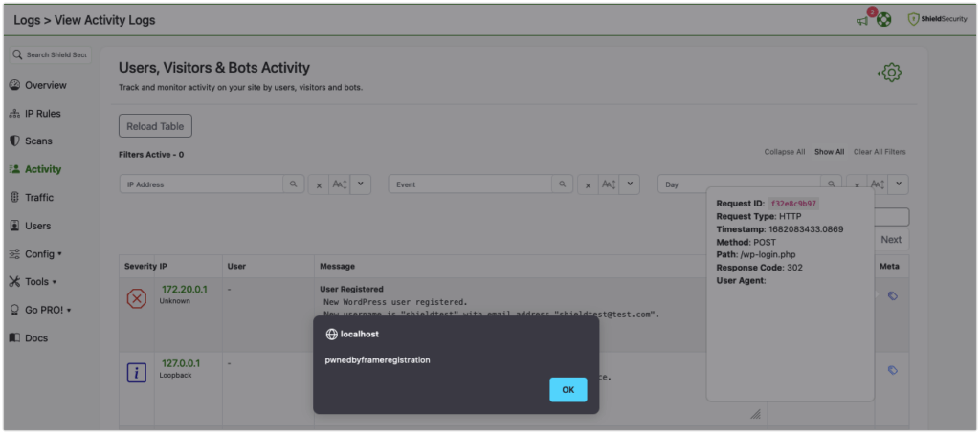Toggle case sensitivity for IP Address filter
The height and width of the screenshot is (434, 980).
339,184
